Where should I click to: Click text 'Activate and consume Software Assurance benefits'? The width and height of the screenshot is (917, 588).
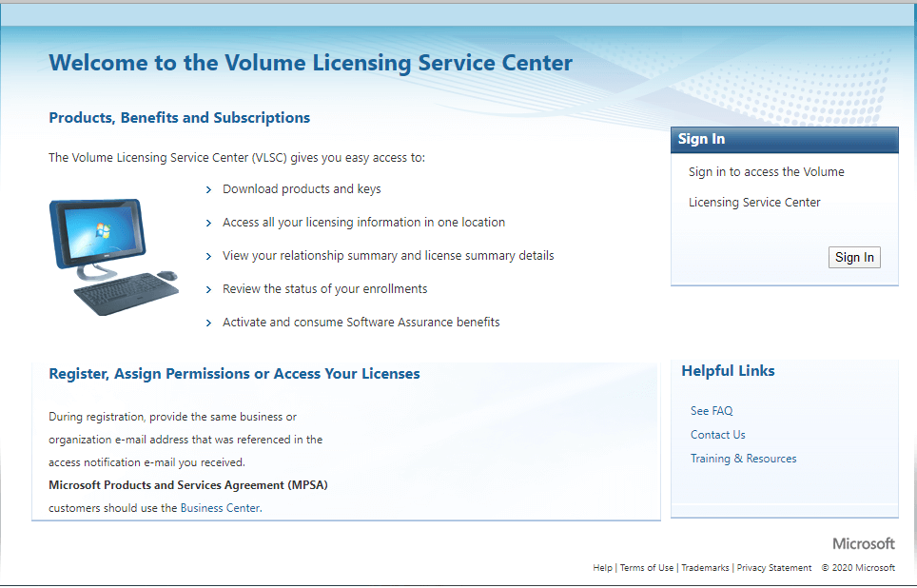coord(361,323)
